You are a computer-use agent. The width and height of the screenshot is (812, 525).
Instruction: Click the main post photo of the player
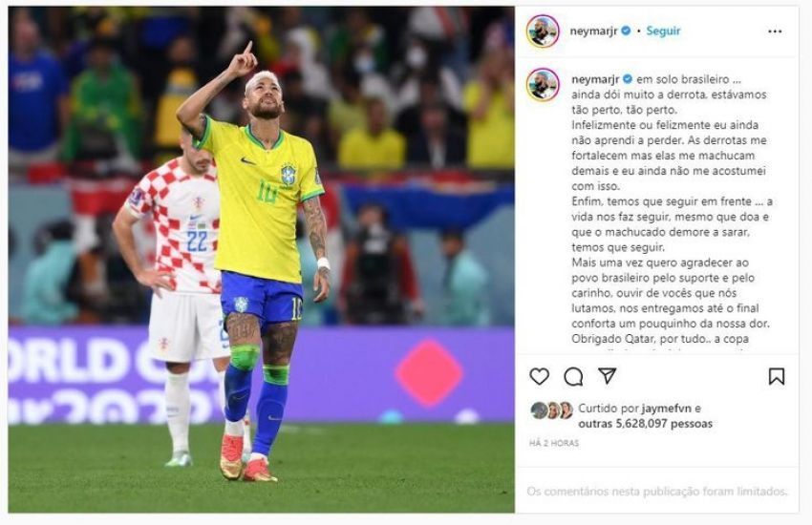(262, 260)
